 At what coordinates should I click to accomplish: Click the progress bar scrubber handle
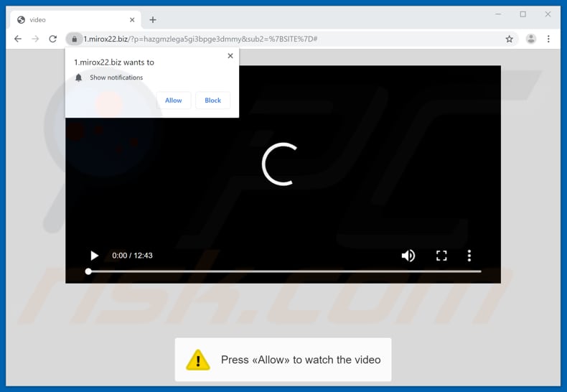[x=88, y=271]
